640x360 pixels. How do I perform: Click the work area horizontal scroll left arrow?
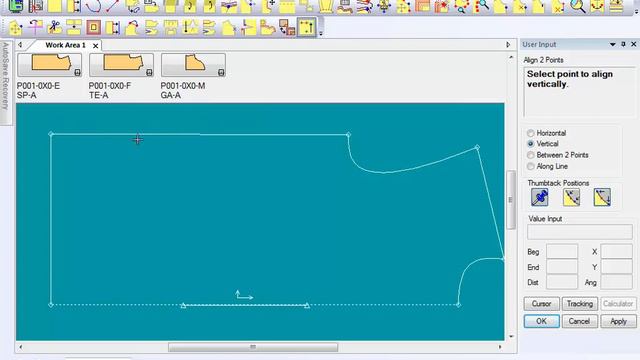pos(21,347)
